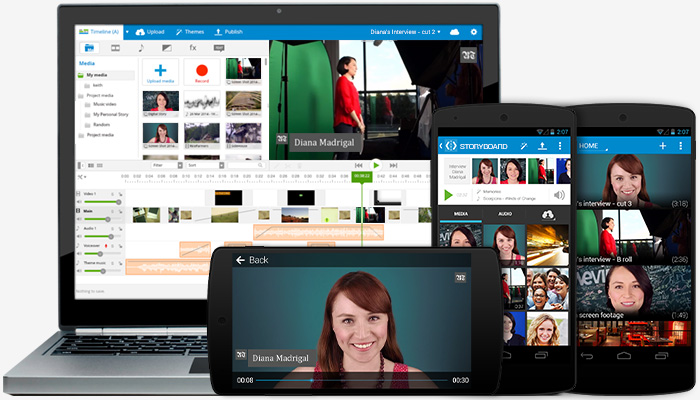Open the settings gear on the laptop editor
This screenshot has width=700, height=400.
click(473, 32)
